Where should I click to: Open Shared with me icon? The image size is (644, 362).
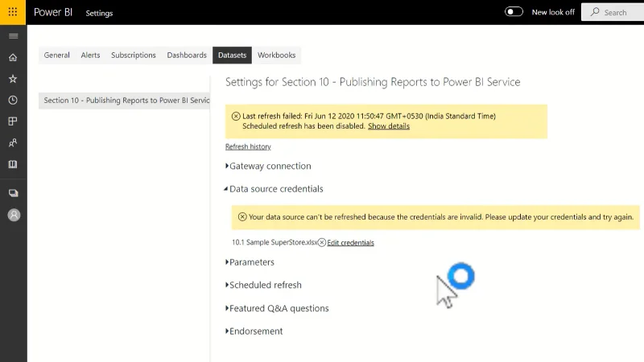click(13, 143)
